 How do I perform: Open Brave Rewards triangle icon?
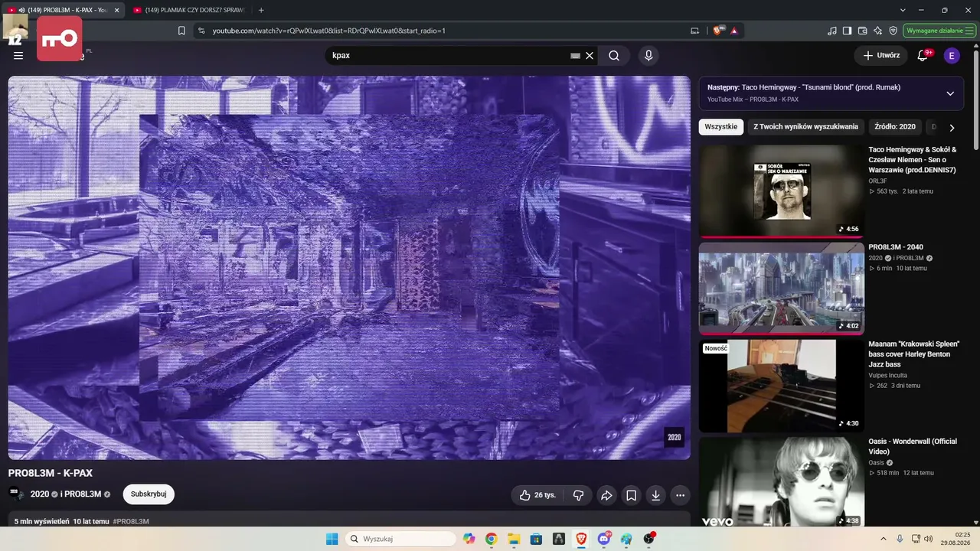point(733,31)
